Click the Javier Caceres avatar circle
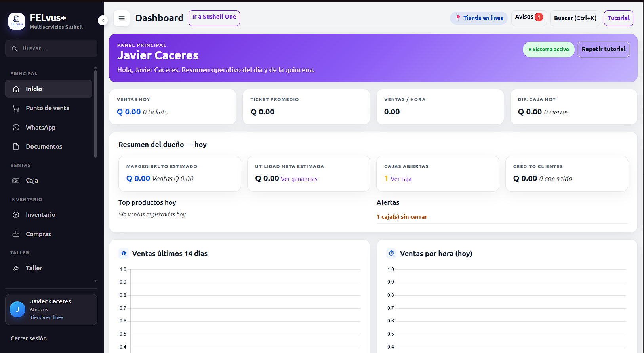Screen dimensions: 644x353 17,309
